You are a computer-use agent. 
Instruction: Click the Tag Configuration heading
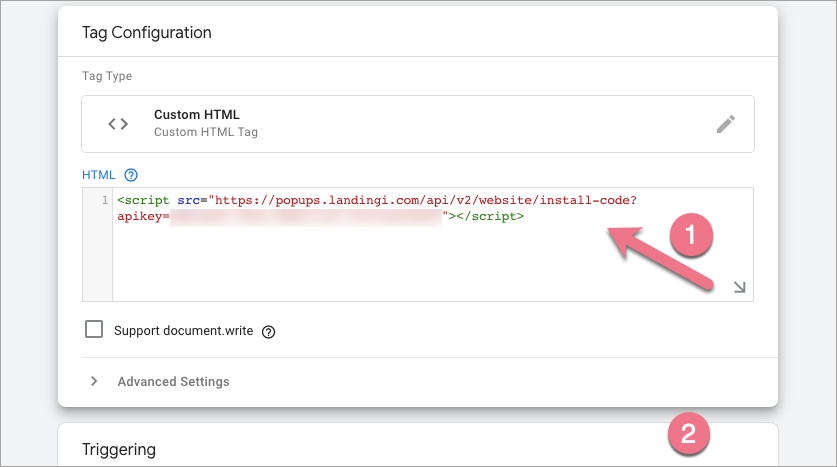click(146, 33)
